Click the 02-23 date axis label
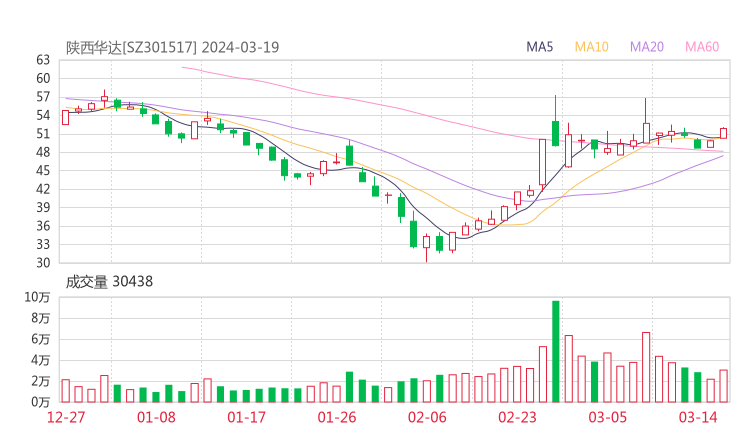 click(x=517, y=417)
